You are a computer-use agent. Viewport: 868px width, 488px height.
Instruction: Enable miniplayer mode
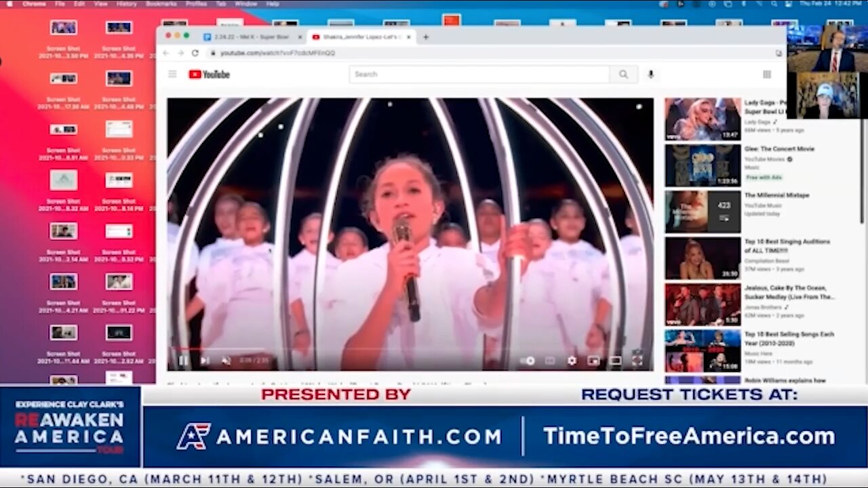point(593,361)
